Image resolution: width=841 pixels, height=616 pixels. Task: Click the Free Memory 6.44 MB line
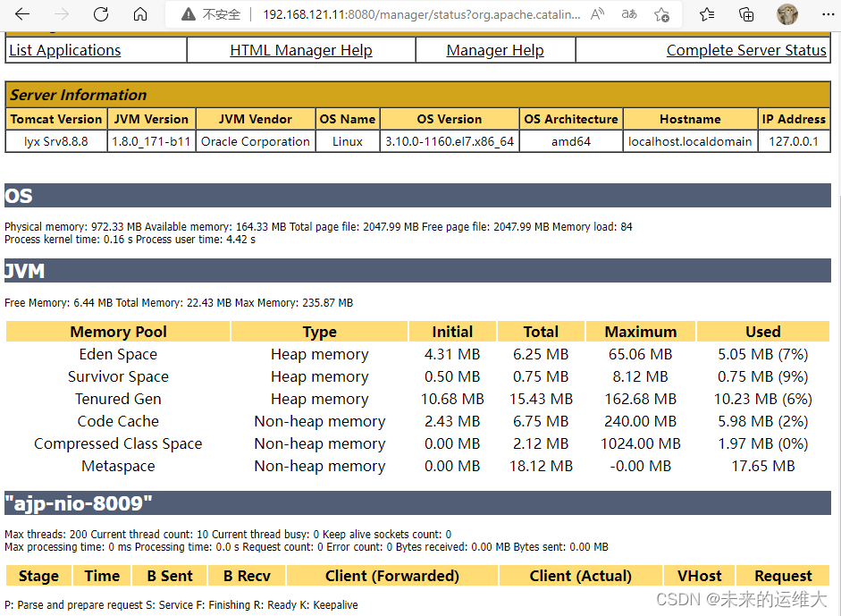coord(179,302)
